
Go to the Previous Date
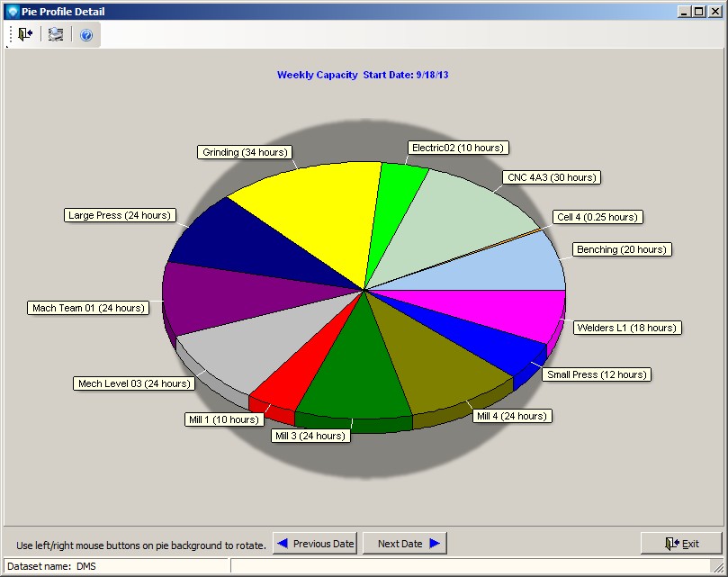tap(315, 544)
